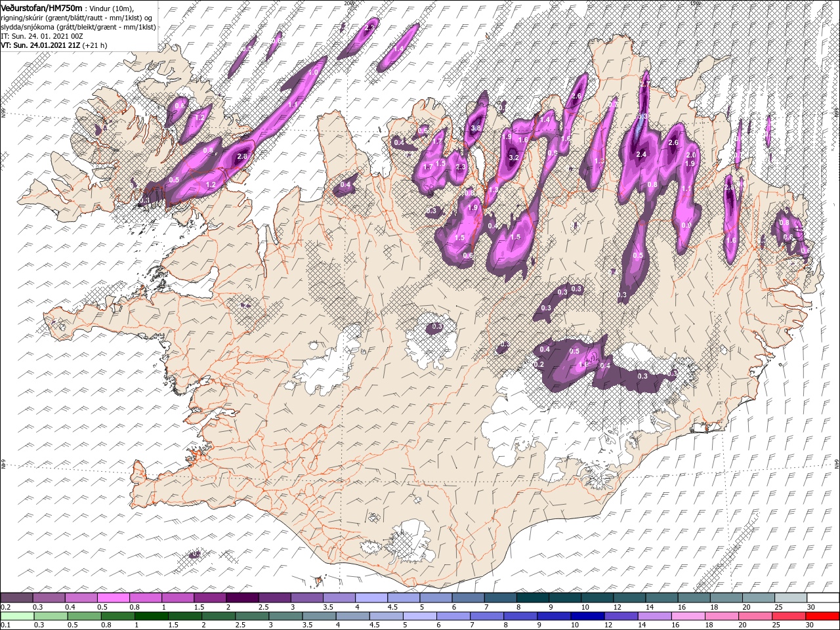Screen dimensions: 840x630
Task: Click the Veðurstofan/HM750m title text
Action: point(41,7)
